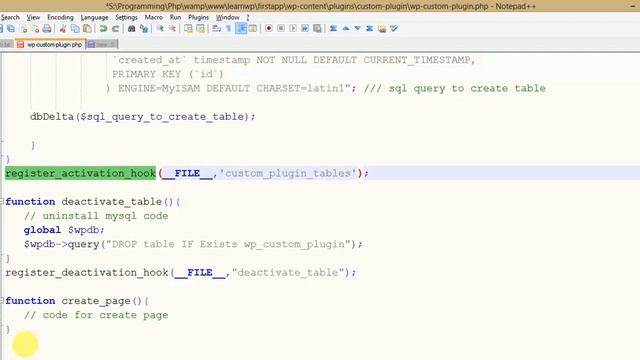Click 'function deactivate_table()' declaration
The image size is (640, 360).
pos(93,201)
